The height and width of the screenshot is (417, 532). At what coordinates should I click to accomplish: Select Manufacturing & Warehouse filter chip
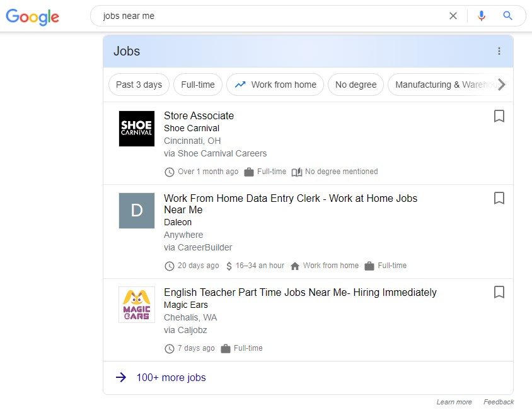tap(446, 85)
